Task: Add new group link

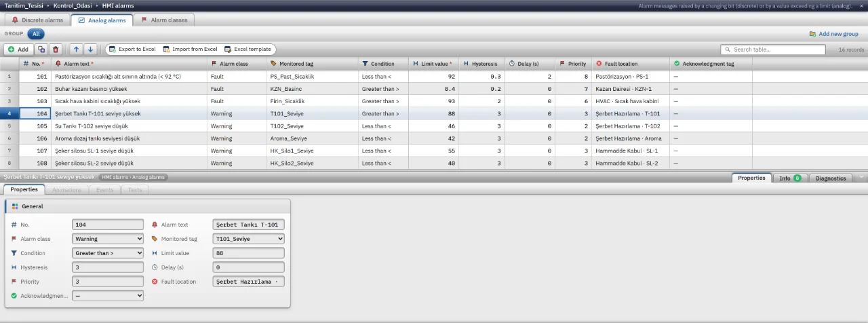Action: point(834,34)
